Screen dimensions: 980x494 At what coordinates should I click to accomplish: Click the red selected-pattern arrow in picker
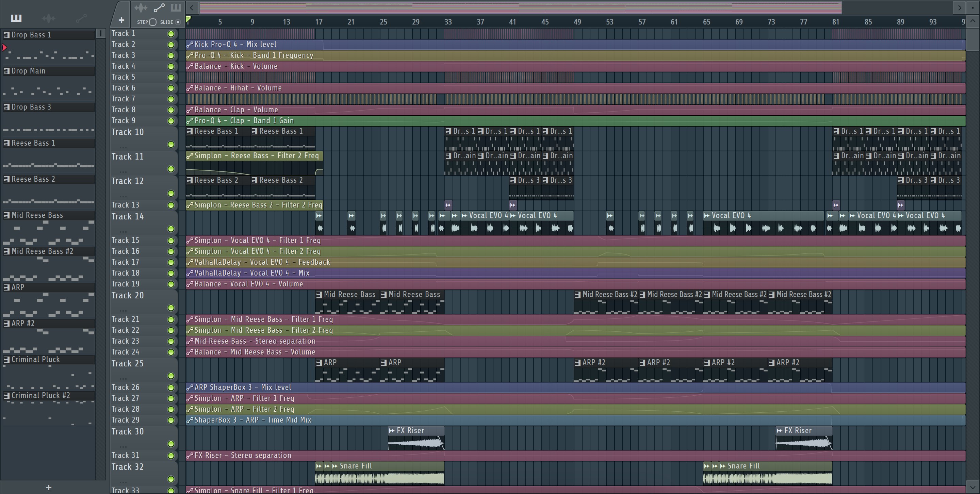tap(4, 48)
